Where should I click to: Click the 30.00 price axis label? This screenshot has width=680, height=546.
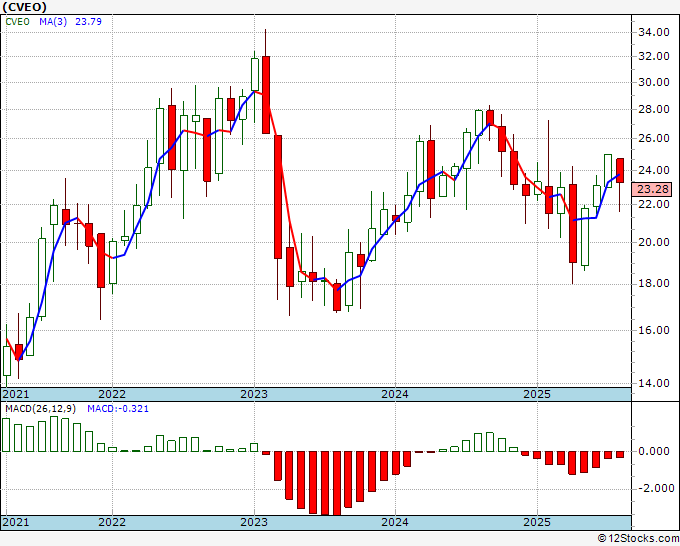click(x=654, y=82)
